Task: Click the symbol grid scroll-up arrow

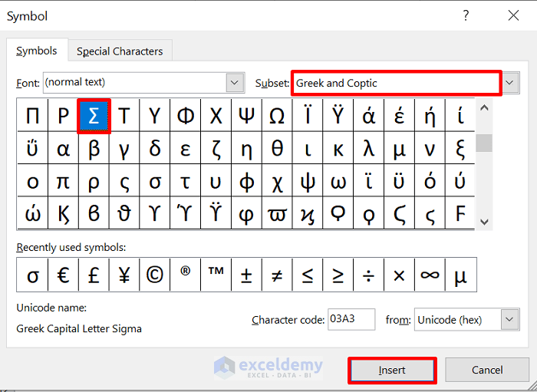Action: pyautogui.click(x=484, y=108)
